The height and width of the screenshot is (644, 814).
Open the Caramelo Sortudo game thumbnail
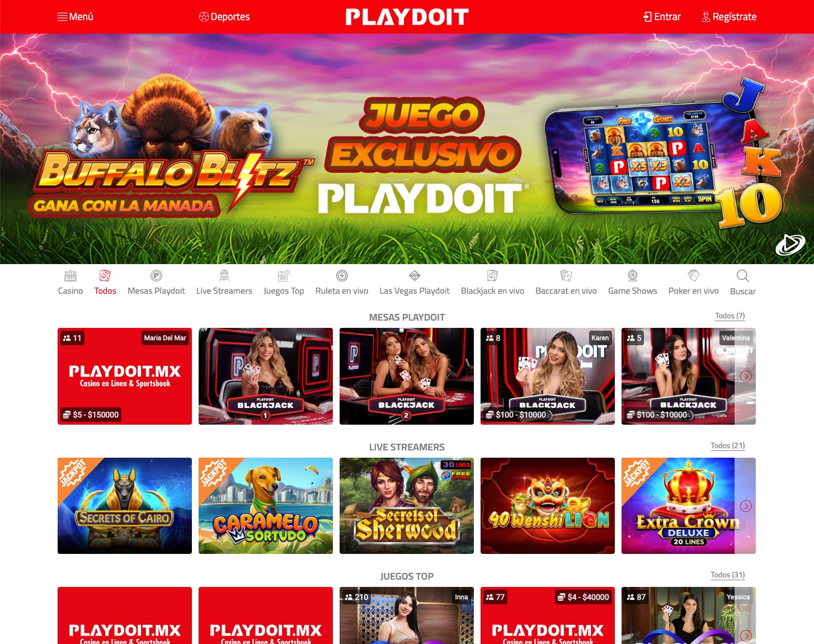pos(266,506)
